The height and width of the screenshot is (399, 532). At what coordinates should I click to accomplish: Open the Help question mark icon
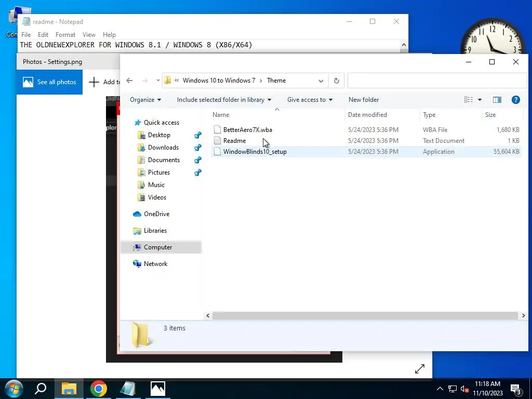coord(516,99)
